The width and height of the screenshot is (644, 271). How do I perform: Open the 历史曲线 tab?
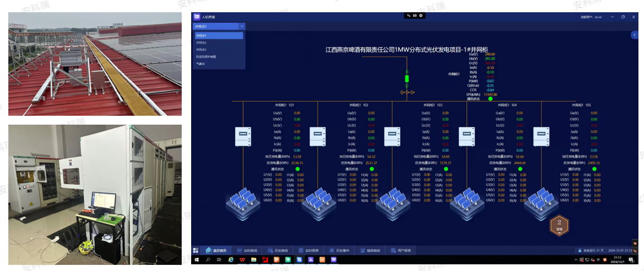tap(278, 250)
